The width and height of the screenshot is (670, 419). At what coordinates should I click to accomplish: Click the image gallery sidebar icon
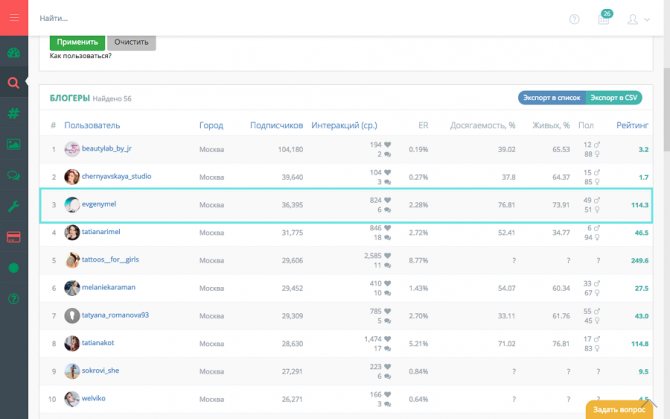(14, 144)
